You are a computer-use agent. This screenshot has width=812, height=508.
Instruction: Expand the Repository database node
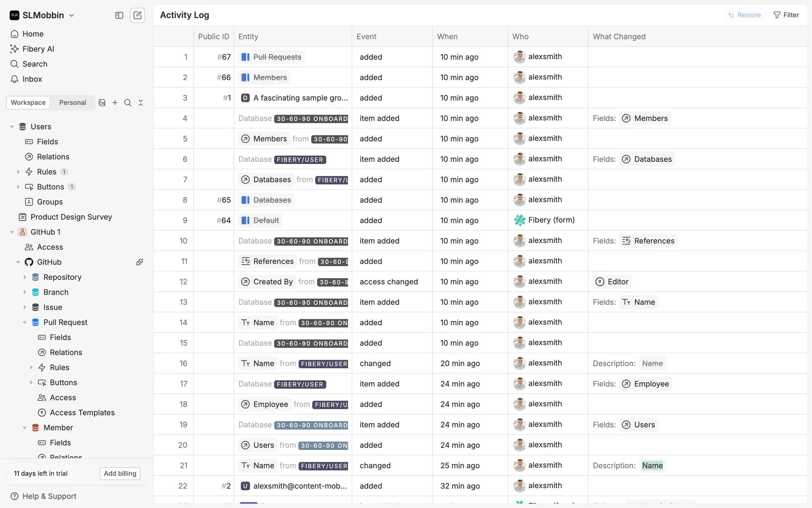(x=25, y=277)
